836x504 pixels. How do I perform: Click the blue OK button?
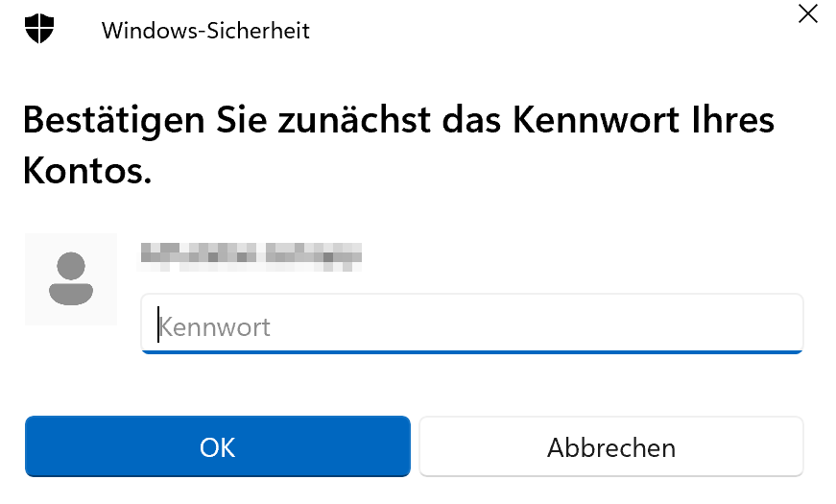pyautogui.click(x=217, y=446)
